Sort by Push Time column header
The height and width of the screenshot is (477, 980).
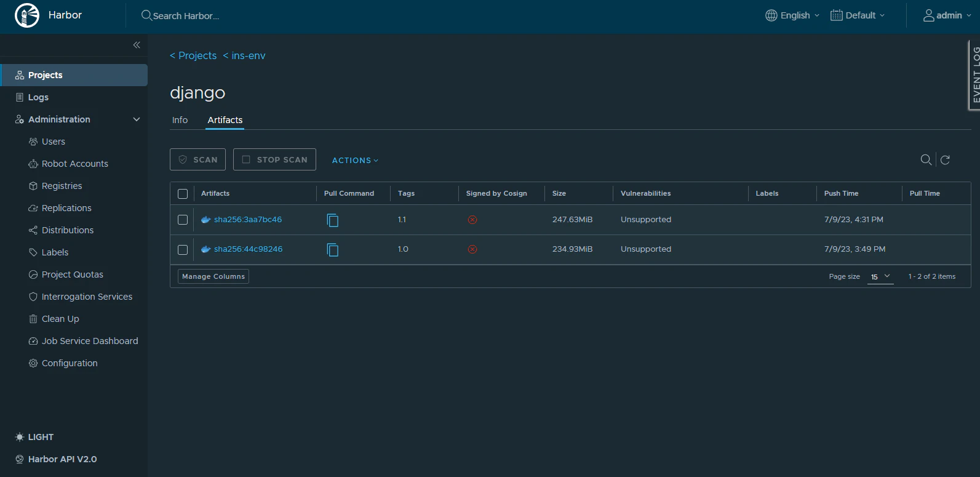(841, 193)
